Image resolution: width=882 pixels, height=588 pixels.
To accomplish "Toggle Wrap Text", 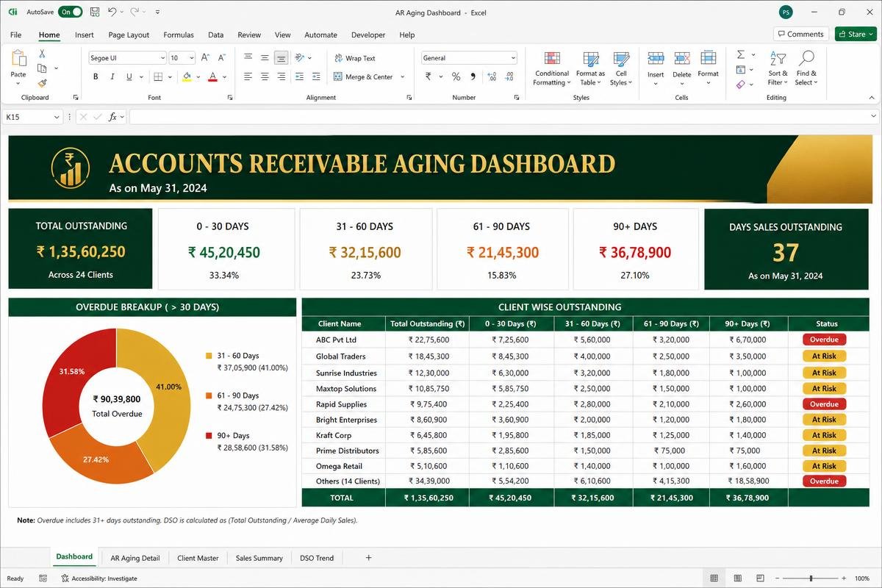I will coord(354,58).
